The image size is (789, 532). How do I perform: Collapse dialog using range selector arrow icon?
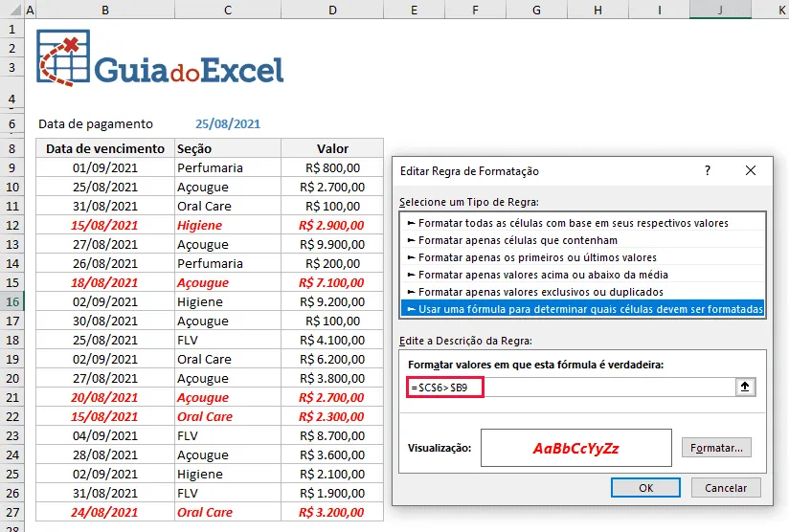pos(745,387)
